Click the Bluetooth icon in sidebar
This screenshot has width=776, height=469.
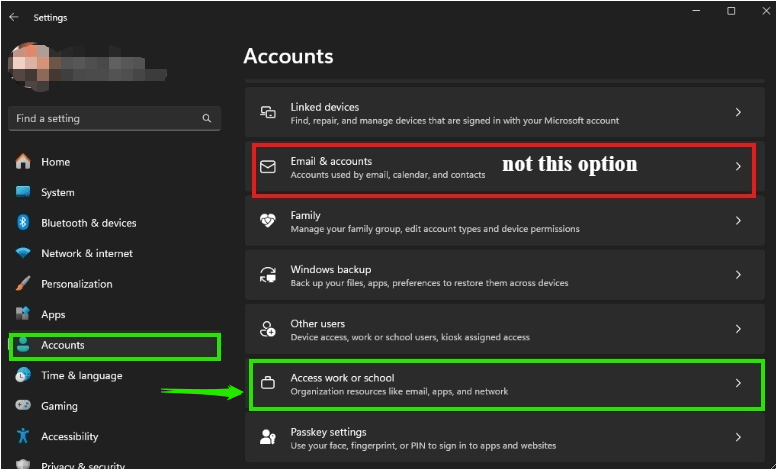pos(23,223)
